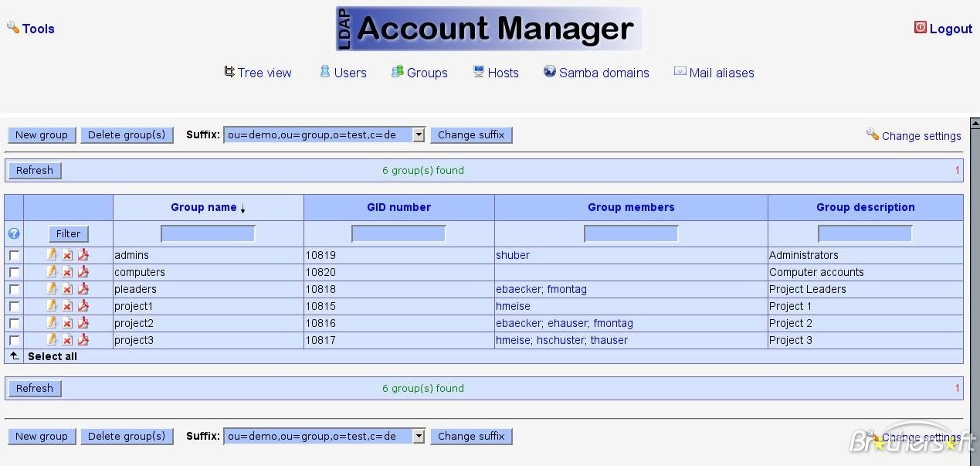Open the edit properties icon for admins group

(x=52, y=255)
